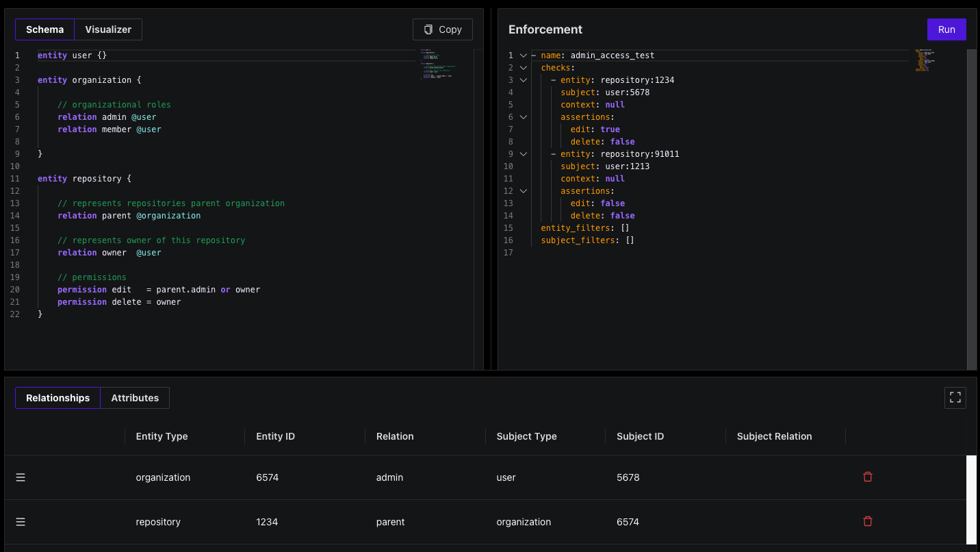Expand relationships panel to fullscreen
The image size is (980, 552).
tap(955, 397)
